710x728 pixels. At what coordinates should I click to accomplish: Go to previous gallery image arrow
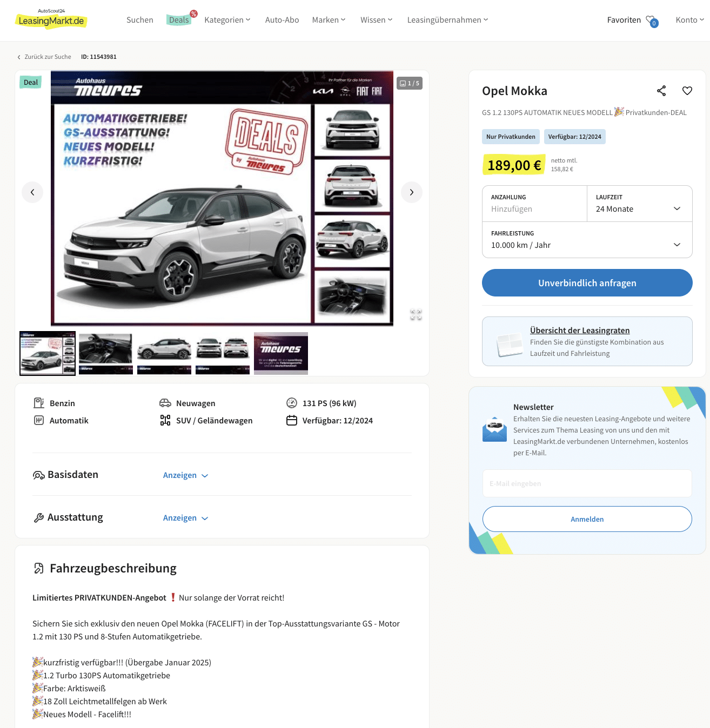pos(32,192)
